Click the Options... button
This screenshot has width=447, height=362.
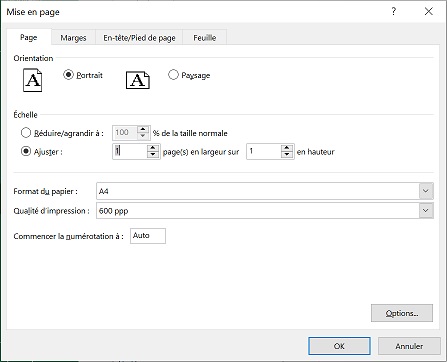[x=402, y=313]
